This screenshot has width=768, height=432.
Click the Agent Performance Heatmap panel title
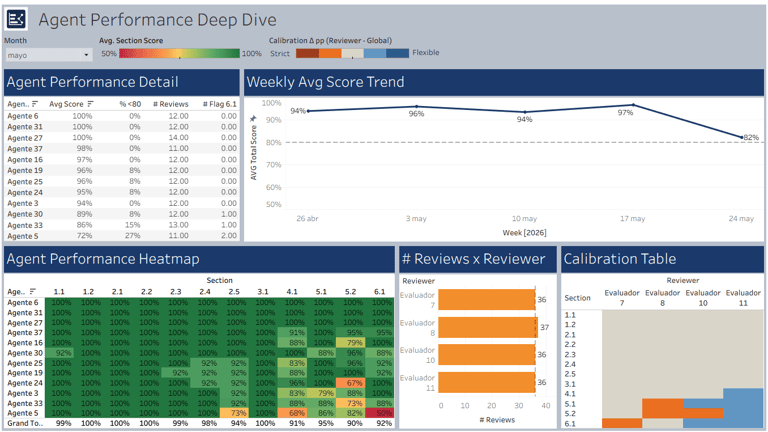click(x=103, y=259)
